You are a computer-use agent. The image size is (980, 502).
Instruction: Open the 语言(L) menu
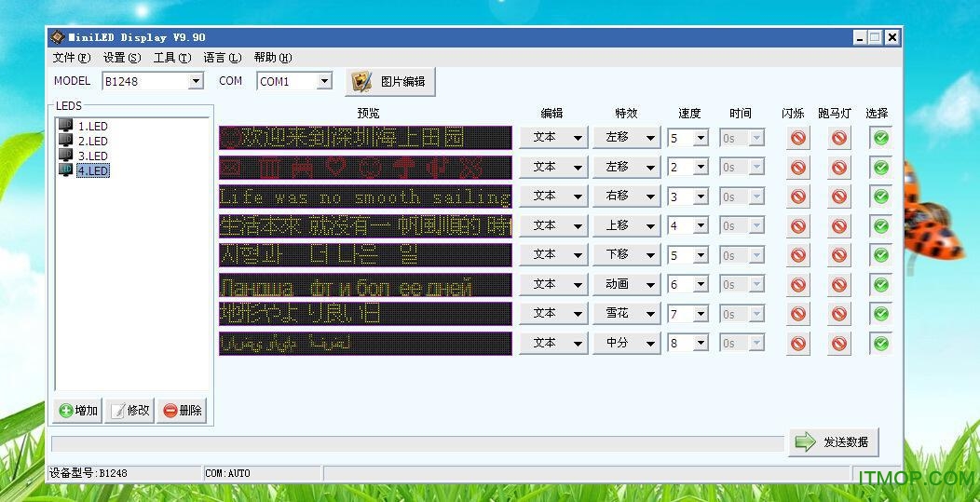222,58
